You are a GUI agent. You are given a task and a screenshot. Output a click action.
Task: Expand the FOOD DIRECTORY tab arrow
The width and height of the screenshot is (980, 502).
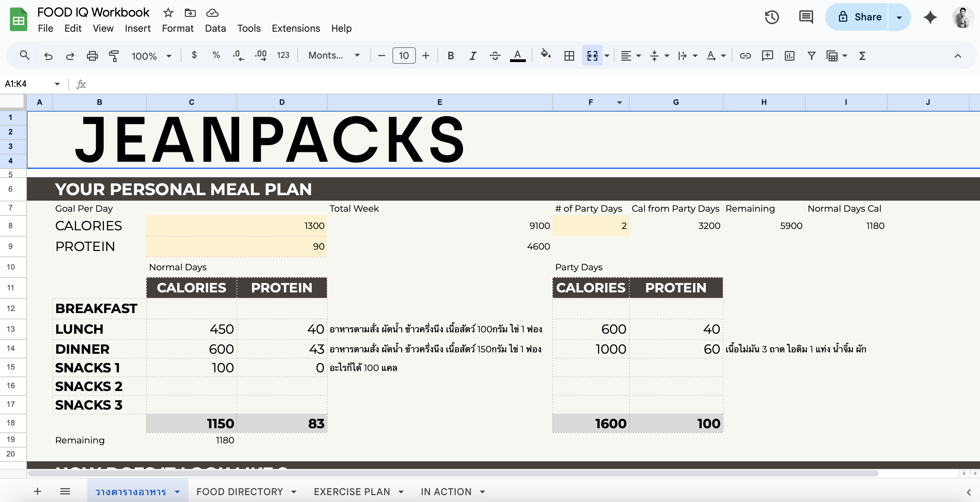pyautogui.click(x=294, y=492)
